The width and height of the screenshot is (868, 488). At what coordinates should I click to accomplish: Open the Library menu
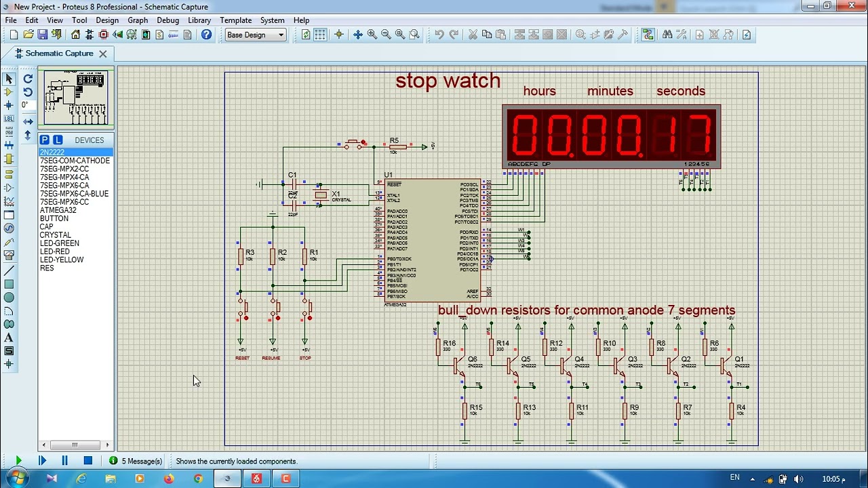199,20
